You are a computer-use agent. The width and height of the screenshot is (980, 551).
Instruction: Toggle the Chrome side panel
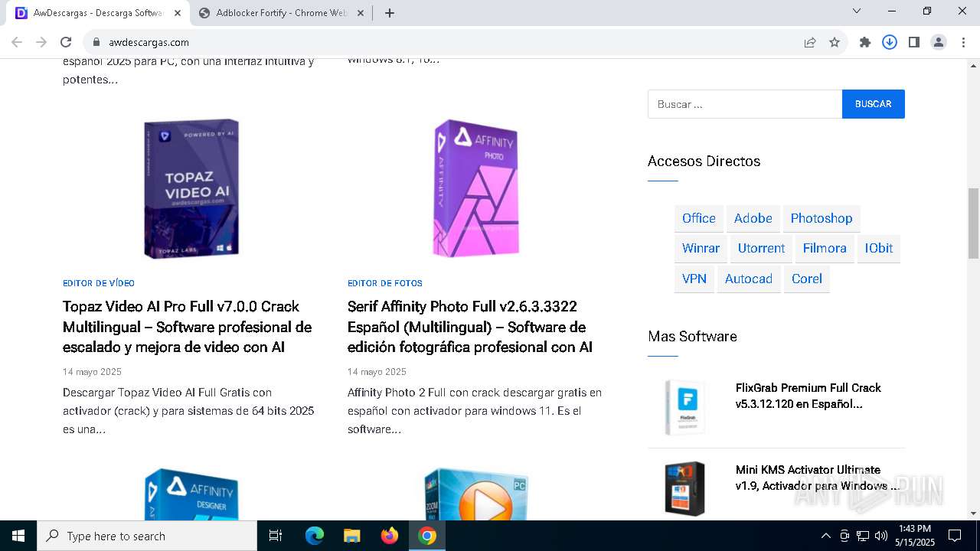point(914,42)
